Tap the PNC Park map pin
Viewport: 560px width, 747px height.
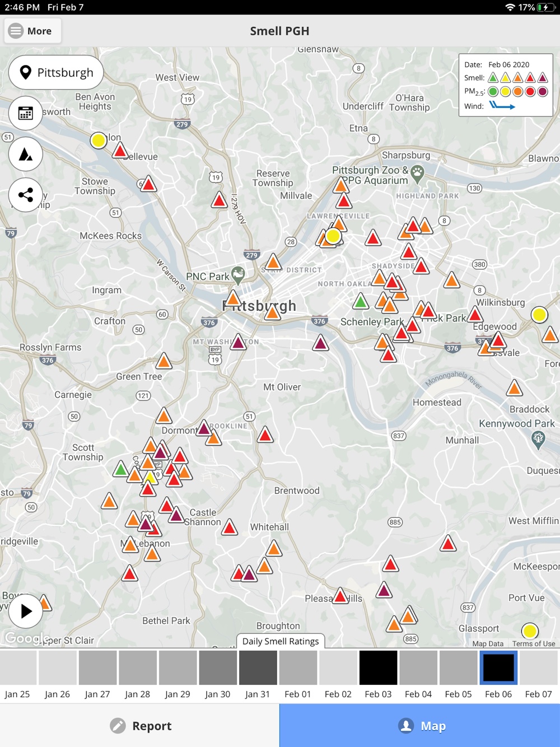point(238,274)
